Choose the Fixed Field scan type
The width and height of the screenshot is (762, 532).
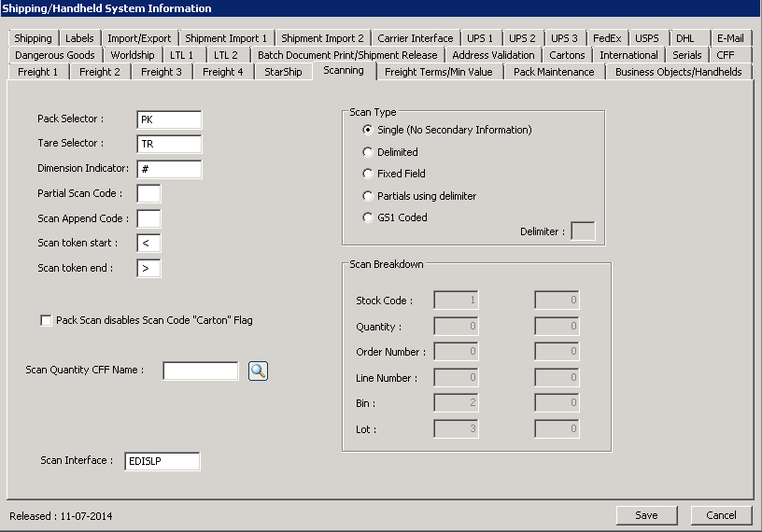point(368,174)
